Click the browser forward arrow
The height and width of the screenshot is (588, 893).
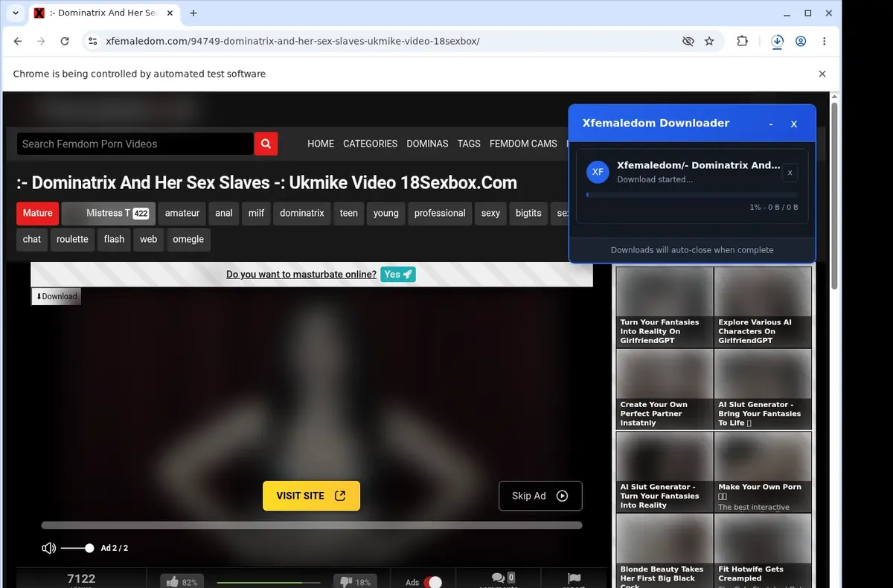[41, 41]
